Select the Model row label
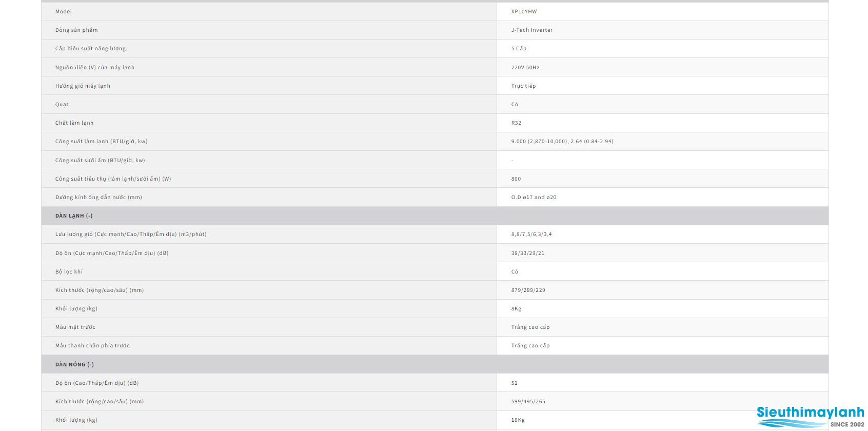Image resolution: width=868 pixels, height=431 pixels. pos(64,11)
